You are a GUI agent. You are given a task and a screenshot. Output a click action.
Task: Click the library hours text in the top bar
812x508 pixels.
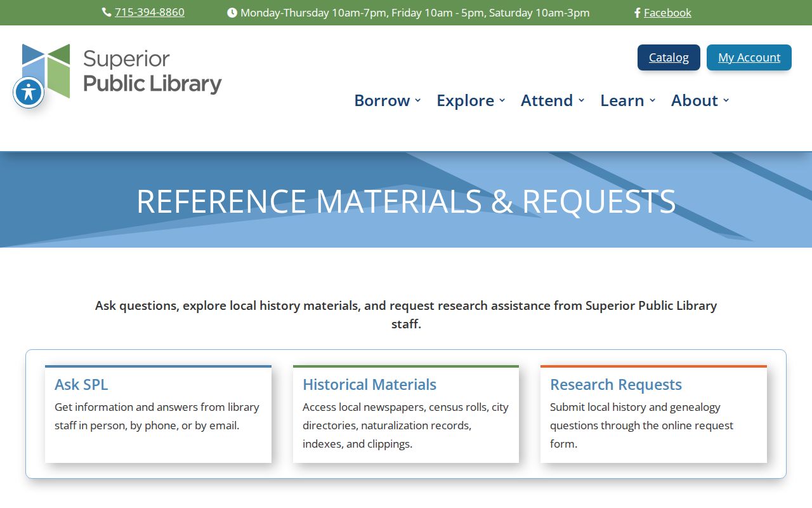tap(415, 13)
